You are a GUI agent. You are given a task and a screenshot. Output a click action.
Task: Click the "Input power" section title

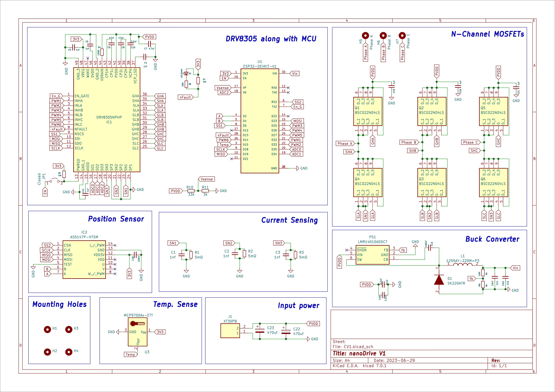298,306
